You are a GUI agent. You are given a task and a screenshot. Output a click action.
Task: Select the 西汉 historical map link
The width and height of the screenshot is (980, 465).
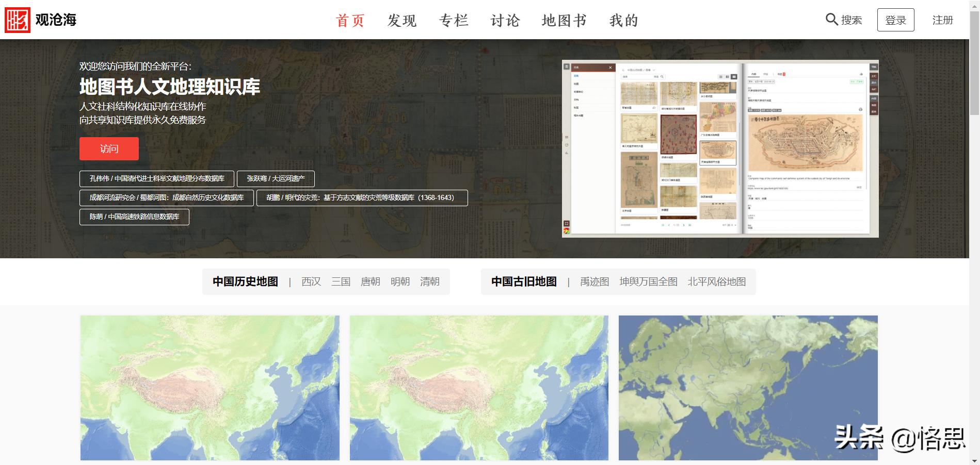point(311,282)
